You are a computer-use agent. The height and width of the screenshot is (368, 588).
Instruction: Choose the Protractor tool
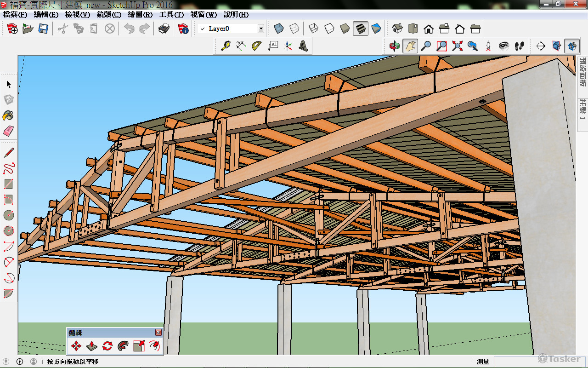(x=257, y=46)
